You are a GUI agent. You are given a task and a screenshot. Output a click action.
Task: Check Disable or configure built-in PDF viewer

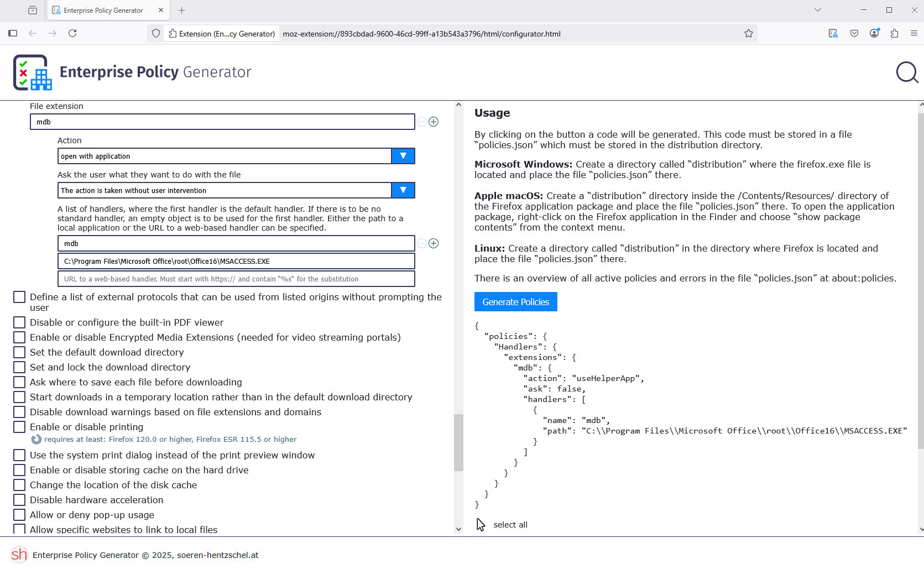[19, 322]
